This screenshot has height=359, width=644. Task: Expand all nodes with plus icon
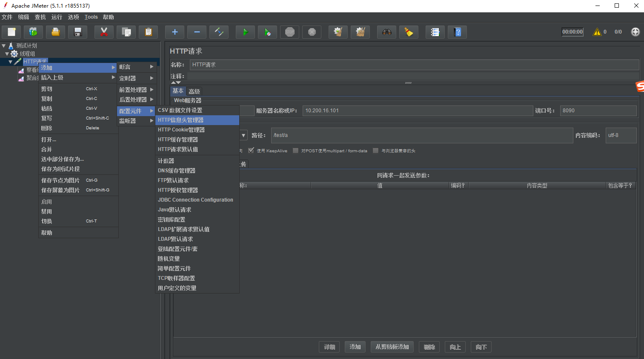[175, 32]
